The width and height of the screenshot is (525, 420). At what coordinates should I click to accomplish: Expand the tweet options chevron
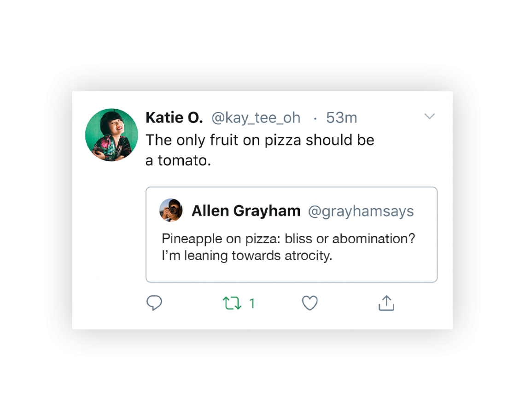pos(429,117)
